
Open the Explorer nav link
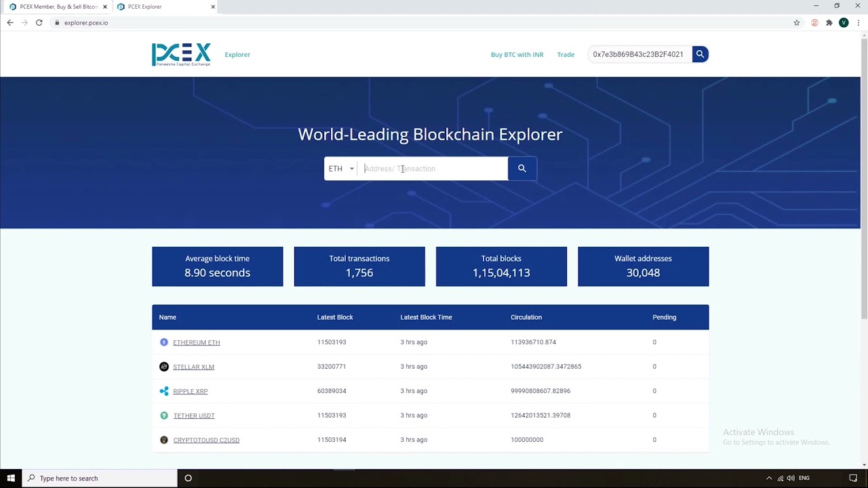tap(237, 54)
